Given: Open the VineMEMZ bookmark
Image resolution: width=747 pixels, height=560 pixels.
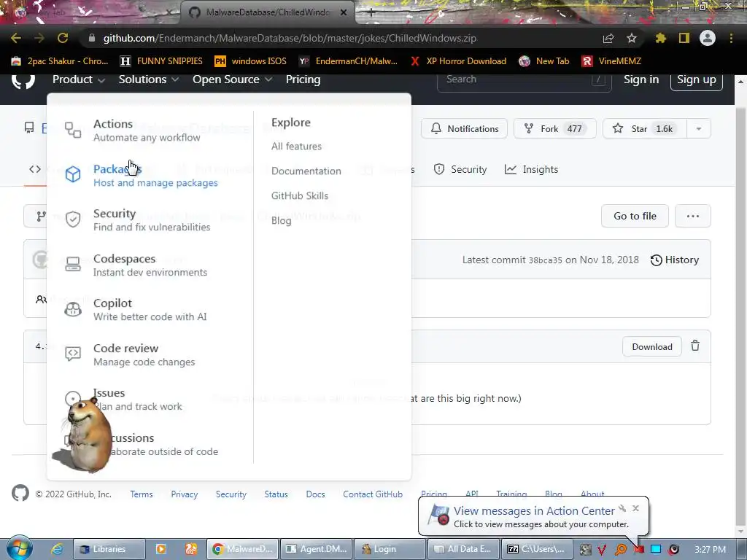Looking at the screenshot, I should [612, 61].
